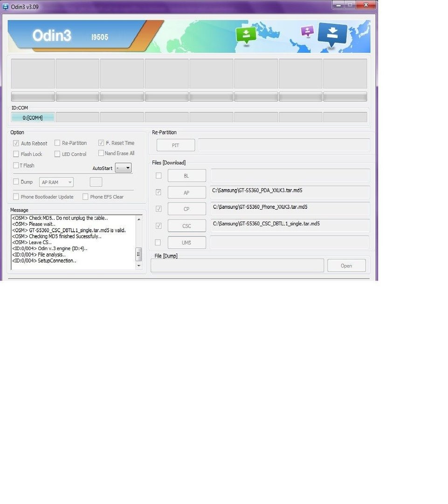The height and width of the screenshot is (504, 448).
Task: Click the 'SetupConnection..' log line
Action: pyautogui.click(x=44, y=261)
